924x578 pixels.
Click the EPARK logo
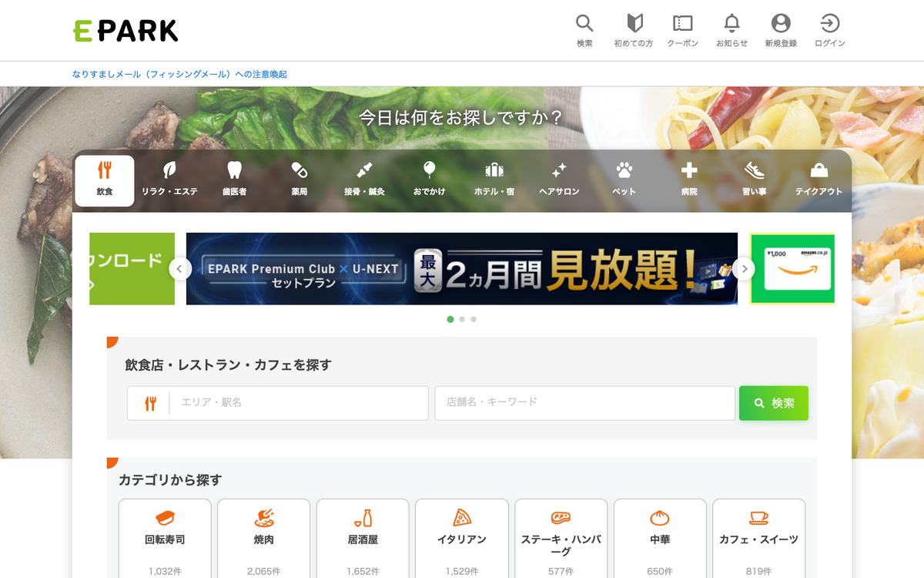coord(126,30)
